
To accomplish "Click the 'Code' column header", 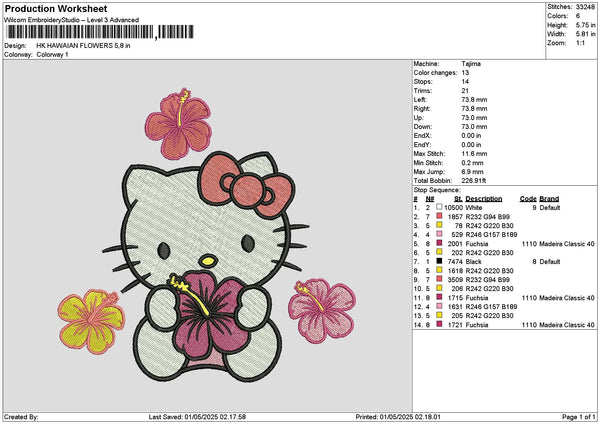I will [528, 199].
